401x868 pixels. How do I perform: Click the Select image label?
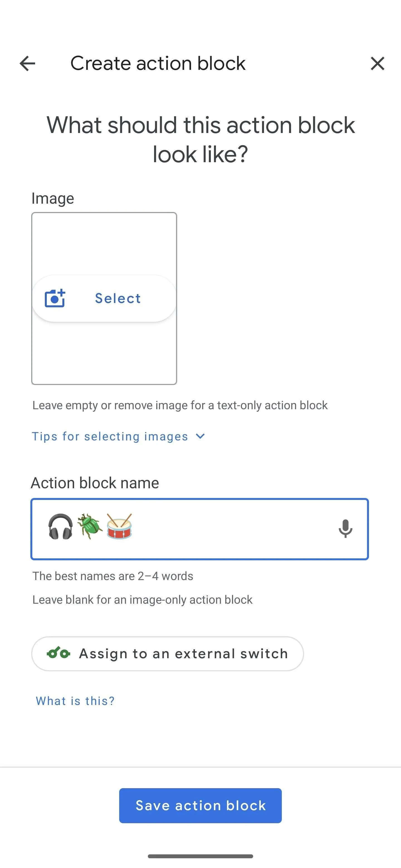(118, 298)
